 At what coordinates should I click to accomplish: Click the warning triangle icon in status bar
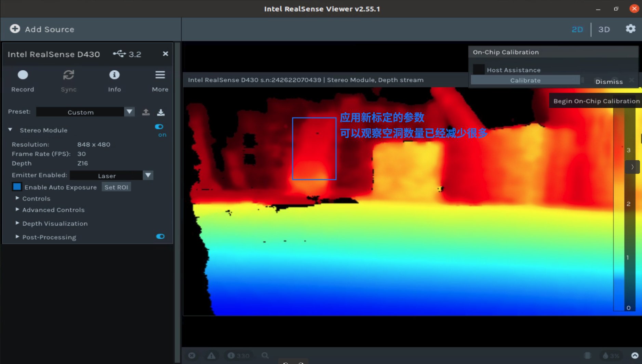[x=211, y=356]
